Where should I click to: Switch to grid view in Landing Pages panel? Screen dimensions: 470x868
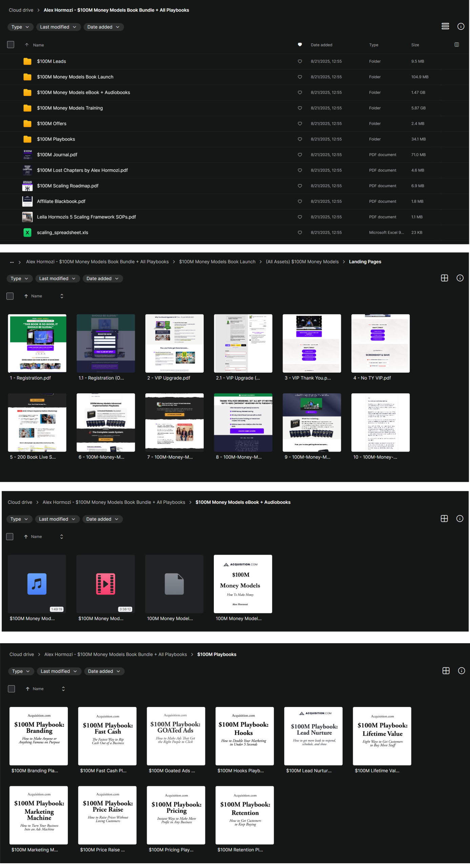point(444,278)
